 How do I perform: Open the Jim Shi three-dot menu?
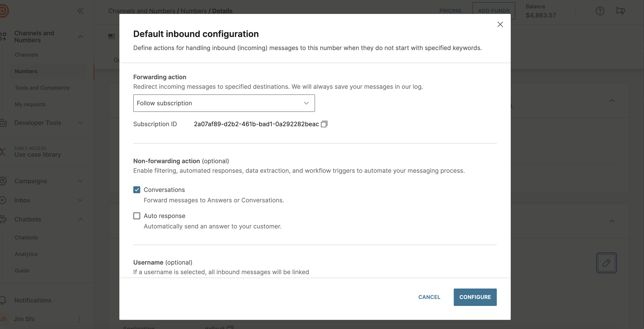(80, 319)
